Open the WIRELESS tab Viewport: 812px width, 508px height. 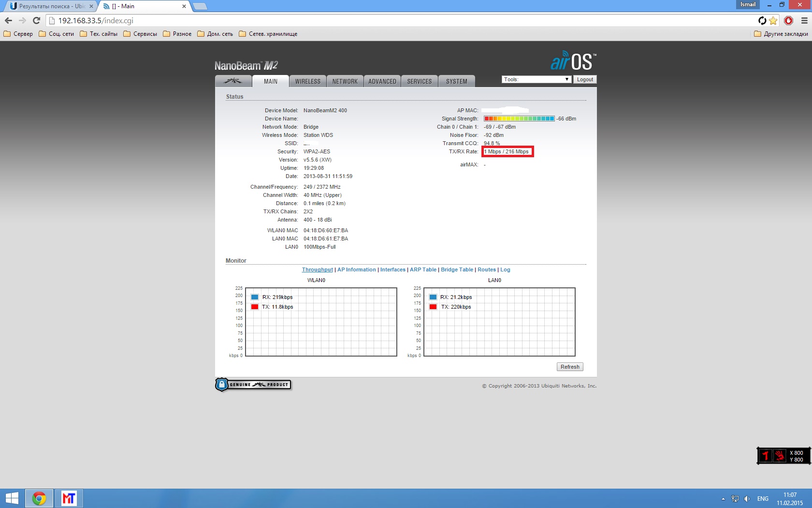pyautogui.click(x=308, y=81)
